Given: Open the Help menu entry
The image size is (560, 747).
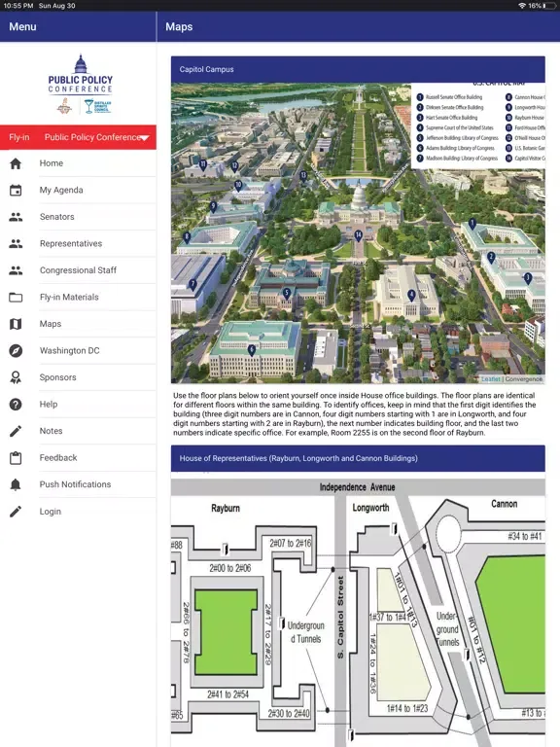Looking at the screenshot, I should 78,404.
